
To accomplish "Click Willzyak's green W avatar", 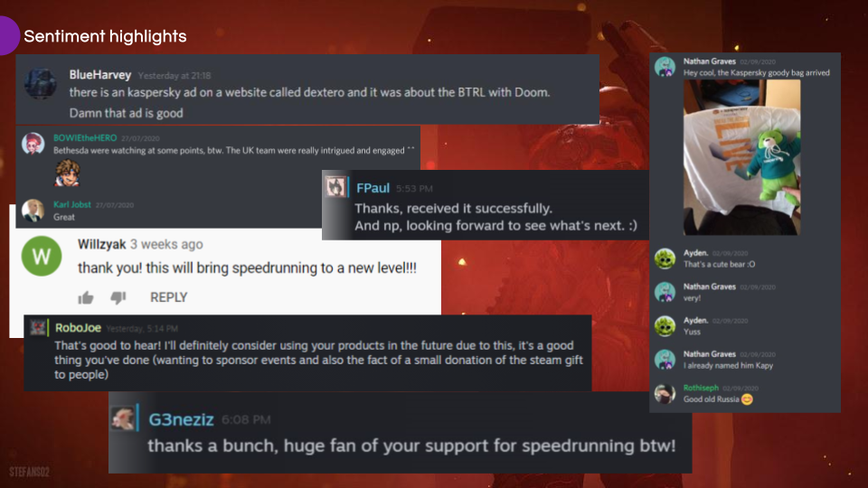I will (x=42, y=256).
